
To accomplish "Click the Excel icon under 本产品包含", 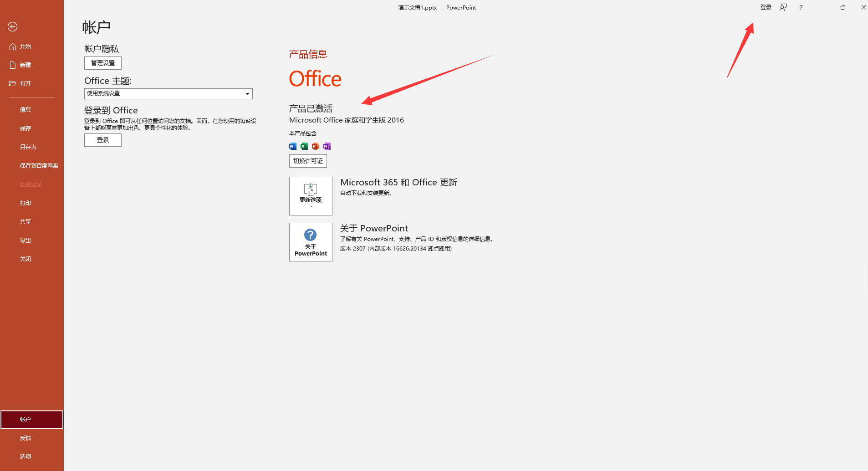I will [304, 146].
